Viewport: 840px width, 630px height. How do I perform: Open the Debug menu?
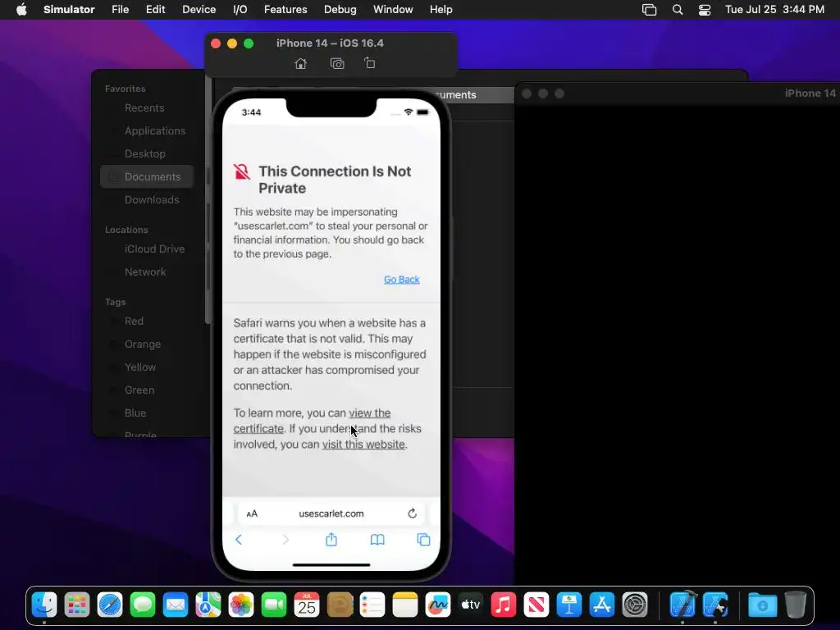[340, 10]
